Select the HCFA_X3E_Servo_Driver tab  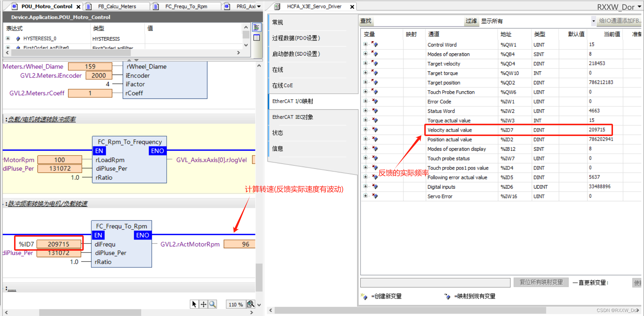(x=314, y=6)
